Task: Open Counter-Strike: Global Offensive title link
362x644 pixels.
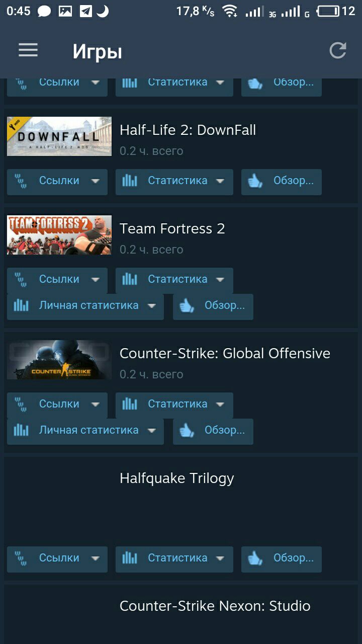Action: click(225, 353)
